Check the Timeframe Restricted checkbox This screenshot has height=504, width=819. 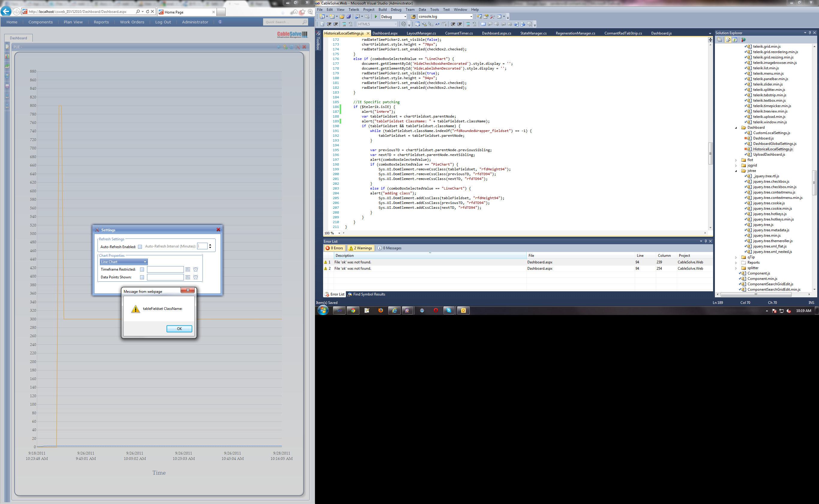click(142, 269)
